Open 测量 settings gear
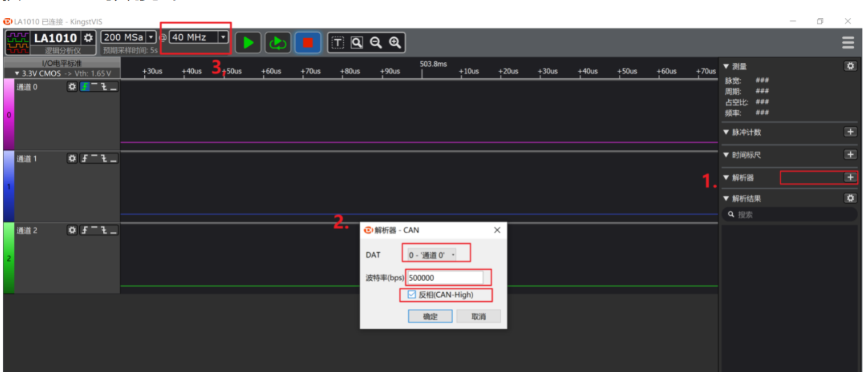 pyautogui.click(x=850, y=66)
